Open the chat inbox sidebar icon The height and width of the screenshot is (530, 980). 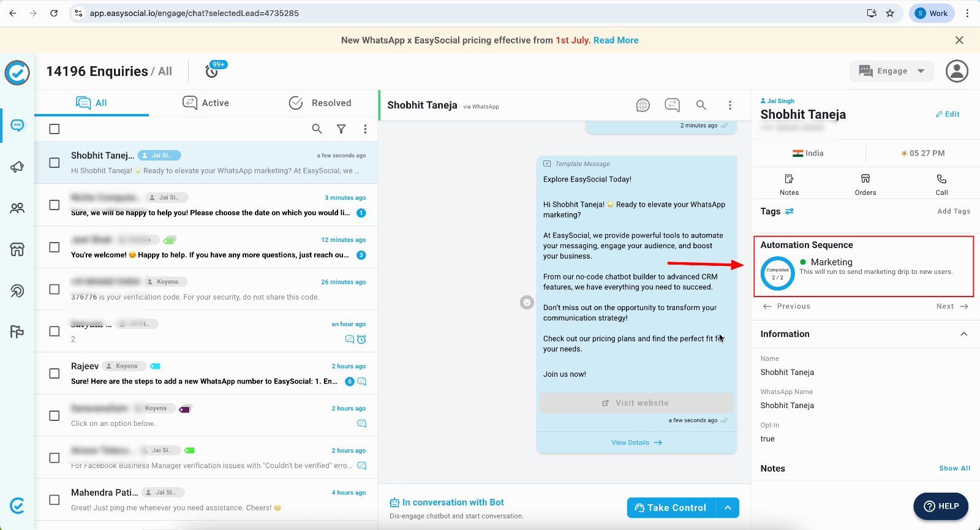[x=17, y=126]
